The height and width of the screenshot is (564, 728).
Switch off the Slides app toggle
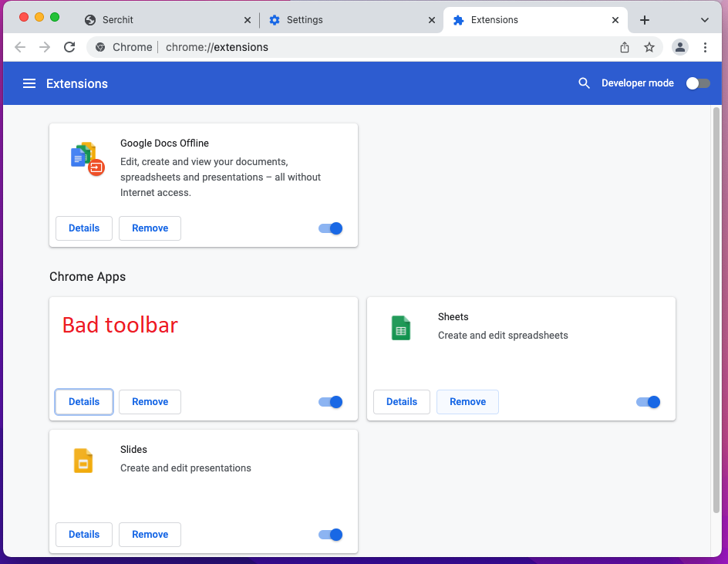click(x=331, y=535)
